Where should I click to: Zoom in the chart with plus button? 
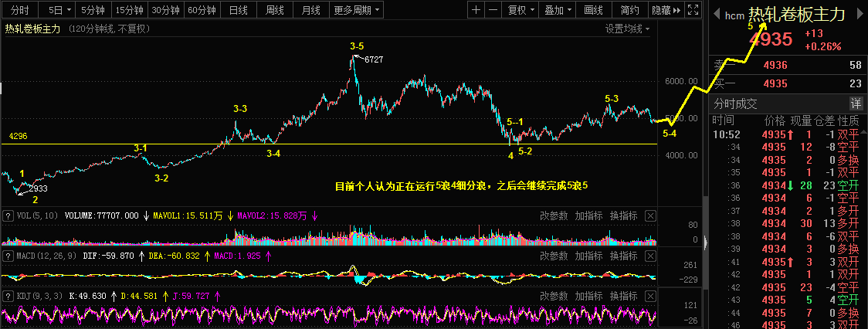click(476, 10)
